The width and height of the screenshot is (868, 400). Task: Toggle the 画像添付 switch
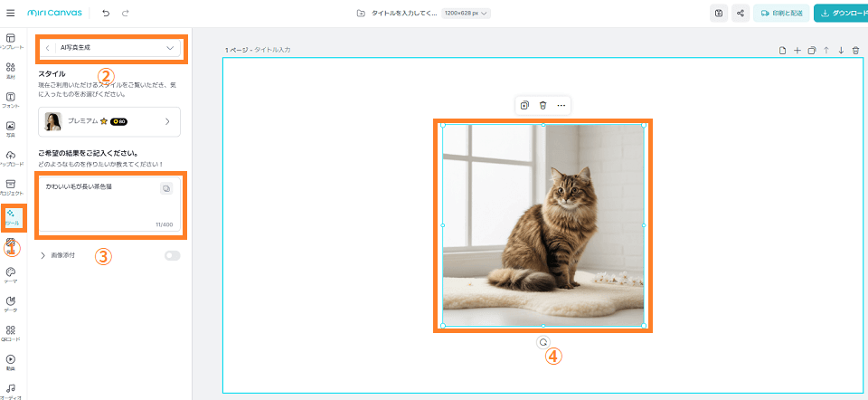point(172,256)
